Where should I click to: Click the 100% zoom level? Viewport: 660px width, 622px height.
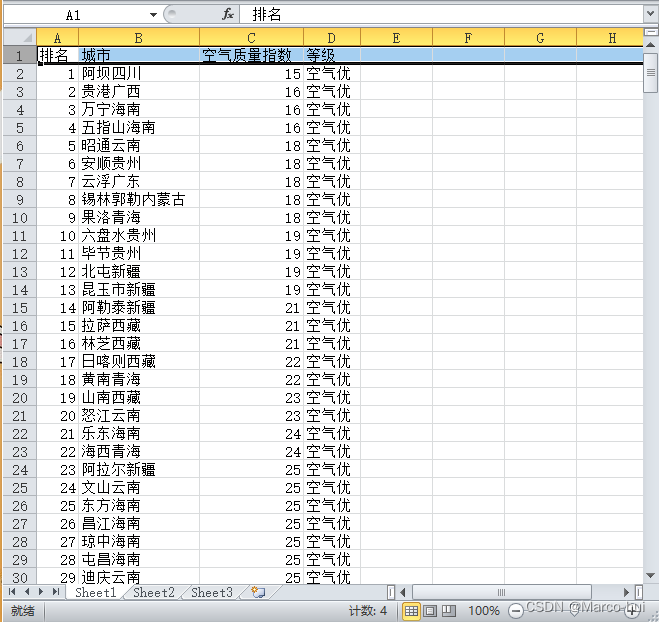click(484, 611)
